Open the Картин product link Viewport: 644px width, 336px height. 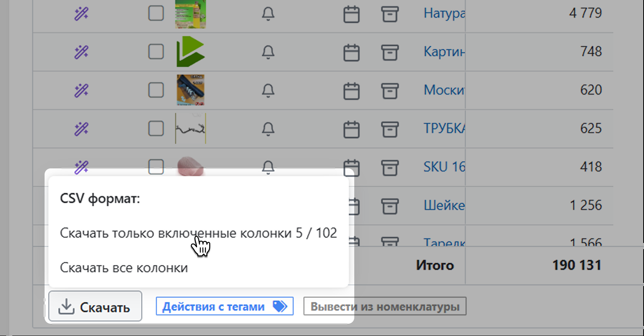point(444,52)
